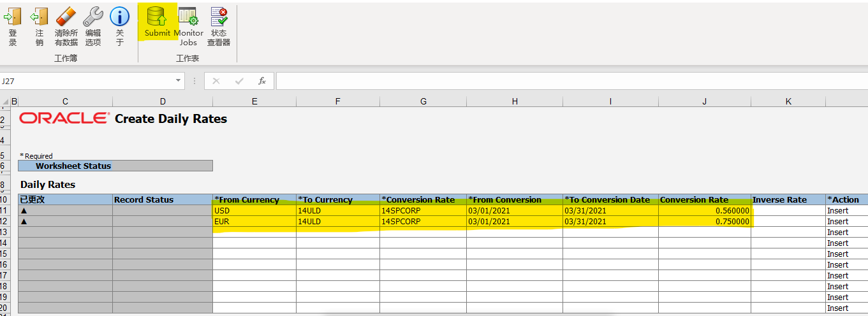868x316 pixels.
Task: Select the Insert action cell in row 12
Action: coord(846,221)
